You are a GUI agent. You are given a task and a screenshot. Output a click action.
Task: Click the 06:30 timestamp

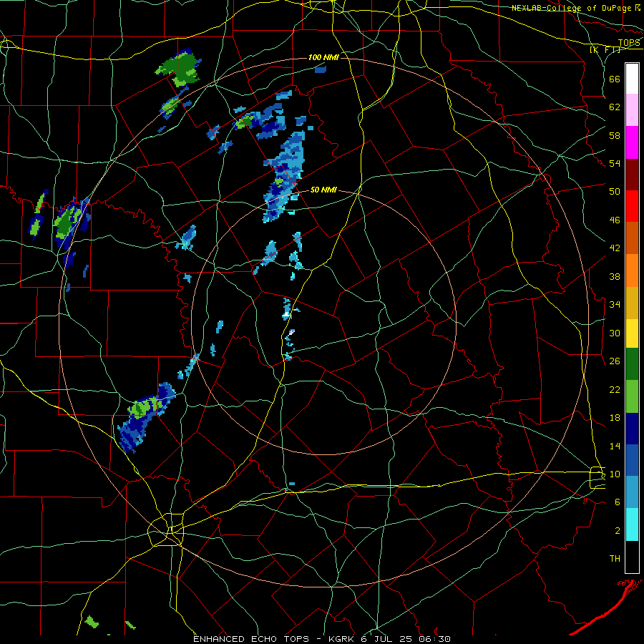click(434, 639)
